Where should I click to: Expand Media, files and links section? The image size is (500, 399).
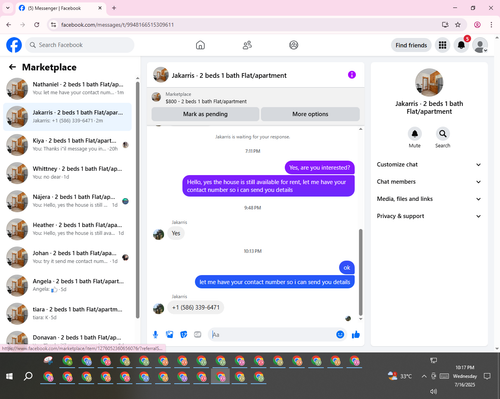429,199
